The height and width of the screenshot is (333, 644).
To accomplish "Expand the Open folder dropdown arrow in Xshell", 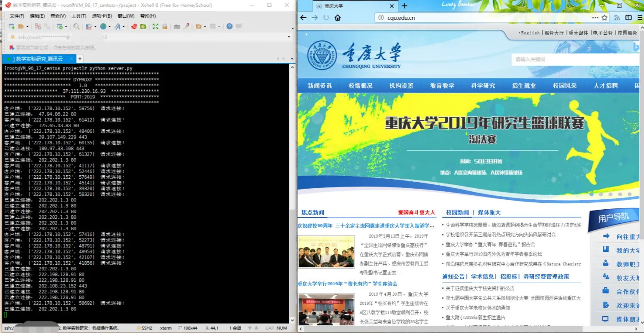I will (27, 26).
